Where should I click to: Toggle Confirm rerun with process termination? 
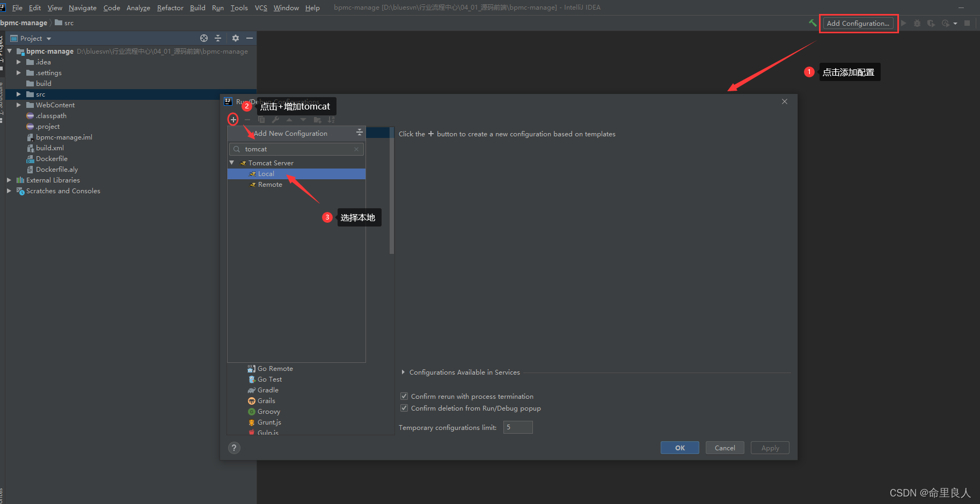tap(404, 396)
